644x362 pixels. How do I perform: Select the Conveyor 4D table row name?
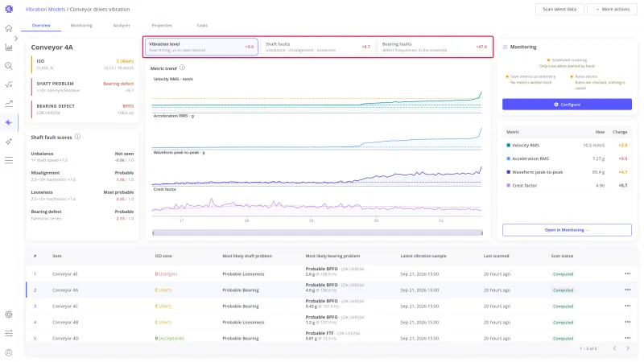65,339
